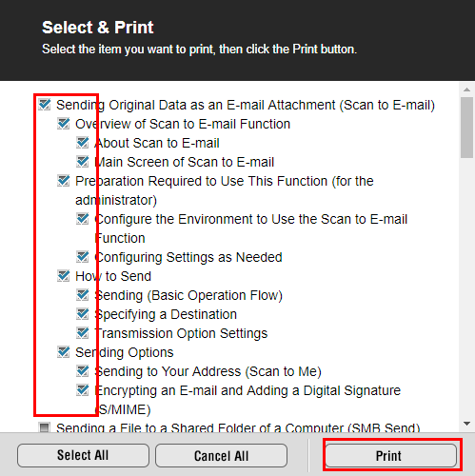Viewport: 475px width, 476px height.
Task: Uncheck Sending Original Data as E-mail Attachment checkbox
Action: click(x=45, y=104)
